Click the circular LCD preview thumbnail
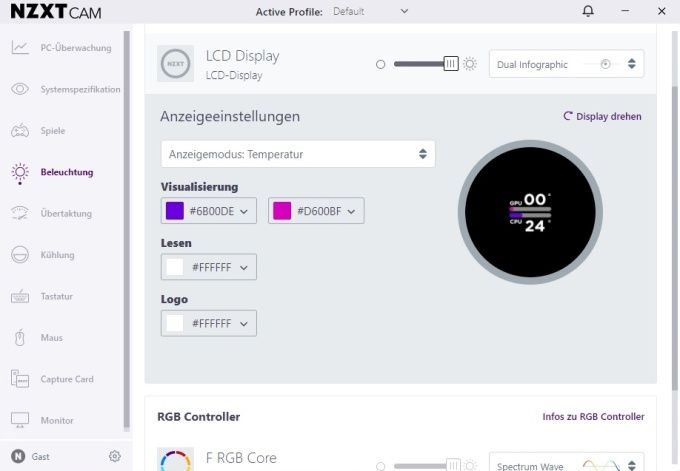 tap(530, 212)
